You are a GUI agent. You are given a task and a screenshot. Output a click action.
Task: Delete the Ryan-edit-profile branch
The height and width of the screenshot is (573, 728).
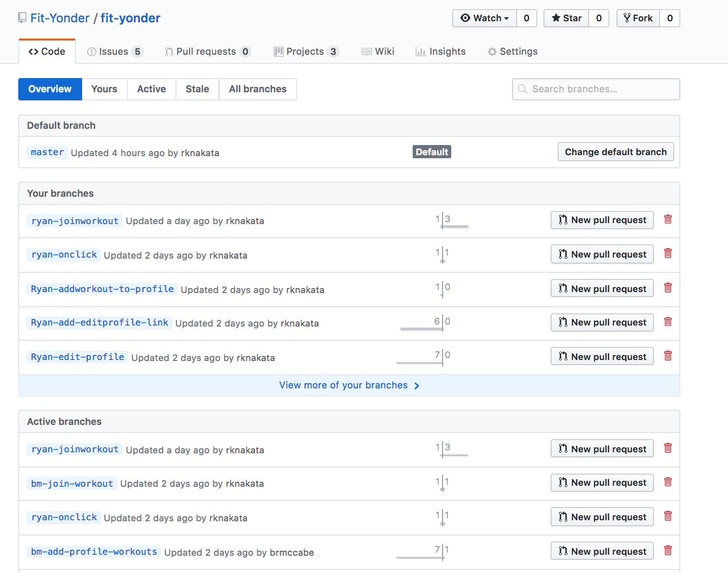pyautogui.click(x=668, y=355)
